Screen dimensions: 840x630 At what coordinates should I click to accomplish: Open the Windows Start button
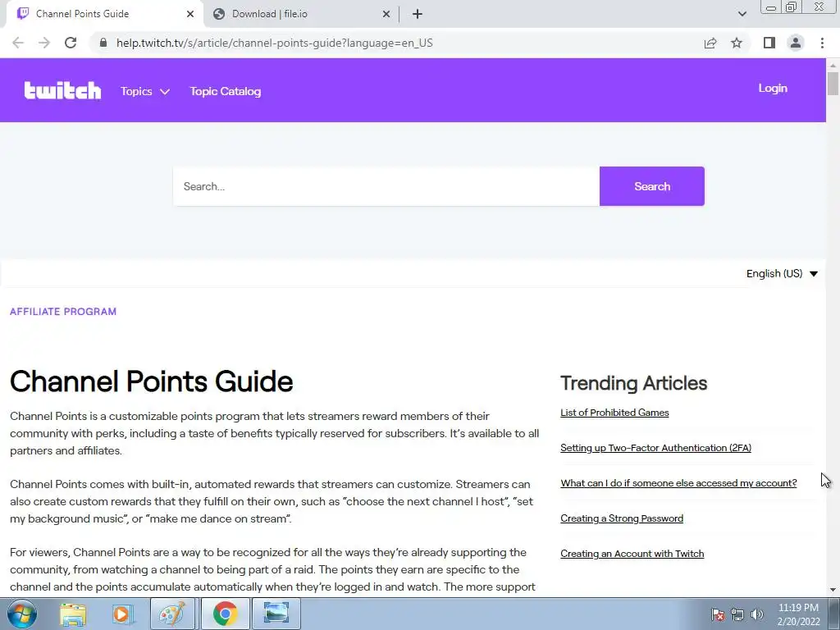click(22, 614)
